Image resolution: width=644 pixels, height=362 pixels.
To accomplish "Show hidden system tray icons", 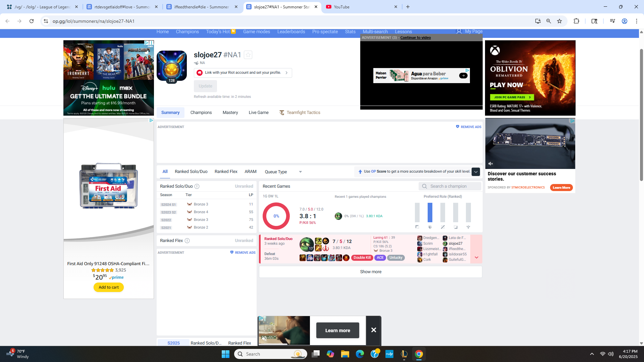I will click(592, 354).
